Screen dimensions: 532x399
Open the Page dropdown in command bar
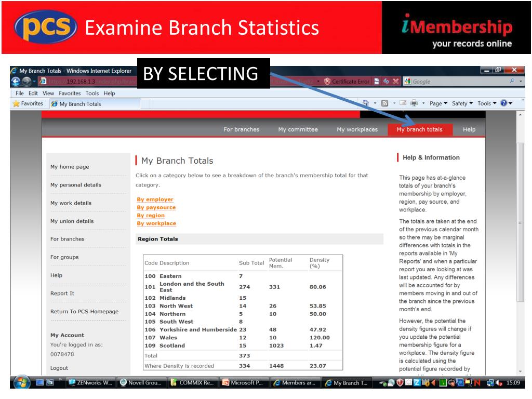[438, 103]
